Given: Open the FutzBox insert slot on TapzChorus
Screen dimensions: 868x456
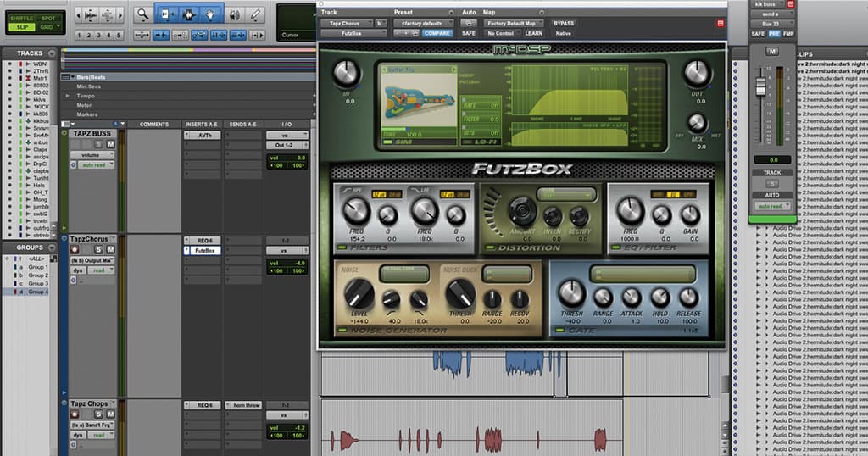Looking at the screenshot, I should click(x=205, y=251).
